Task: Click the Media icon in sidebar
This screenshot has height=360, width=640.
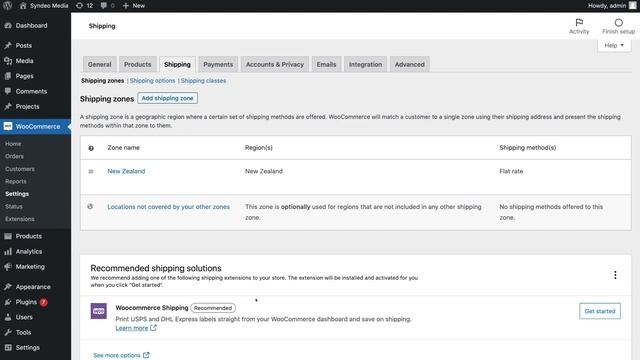Action: pos(8,61)
